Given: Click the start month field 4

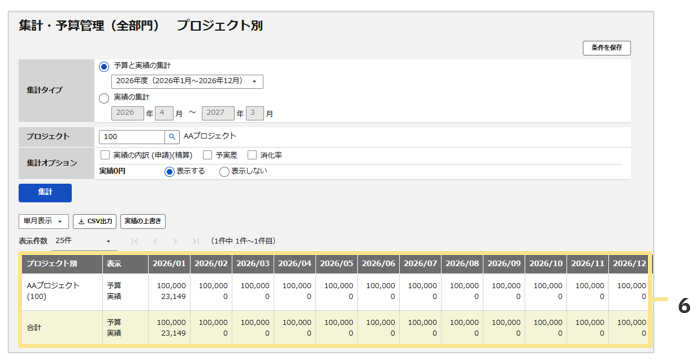Looking at the screenshot, I should point(164,113).
